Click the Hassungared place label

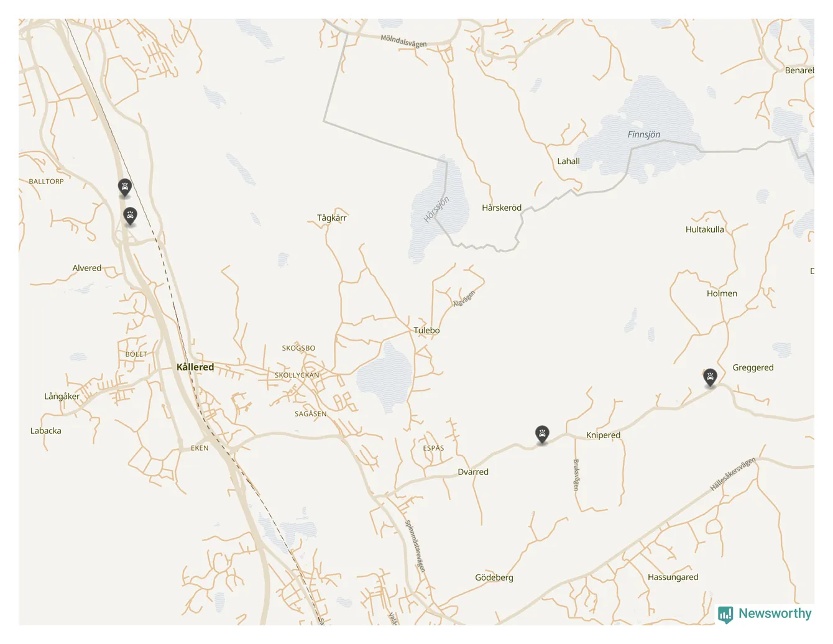673,577
